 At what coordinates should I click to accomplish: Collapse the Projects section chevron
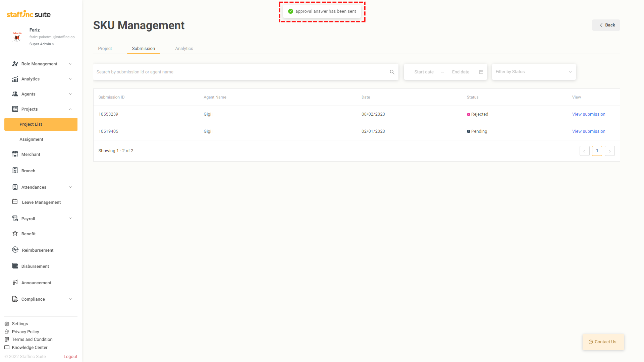click(x=70, y=109)
